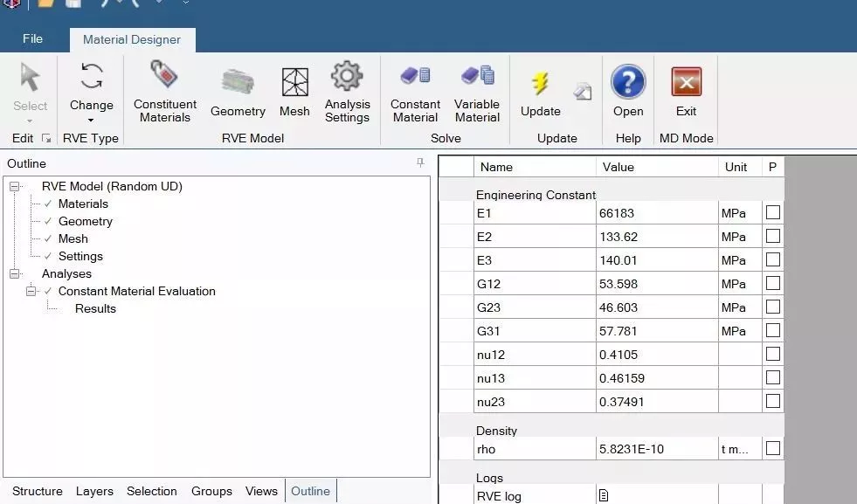Toggle parameter checkbox for G31

[x=773, y=330]
